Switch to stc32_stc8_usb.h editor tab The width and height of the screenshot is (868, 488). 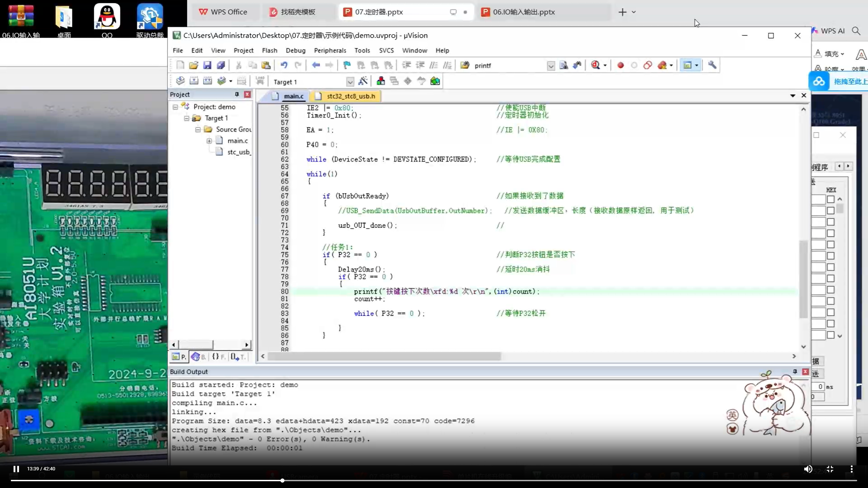tap(350, 96)
